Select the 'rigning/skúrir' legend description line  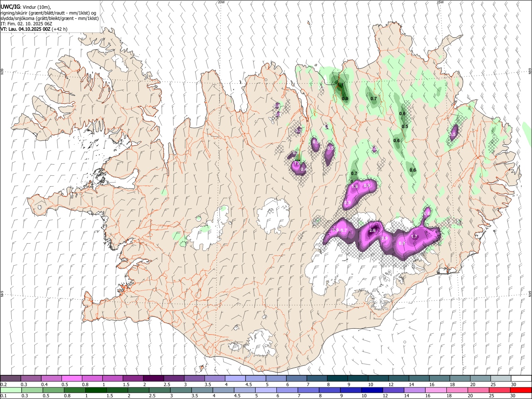(x=48, y=12)
